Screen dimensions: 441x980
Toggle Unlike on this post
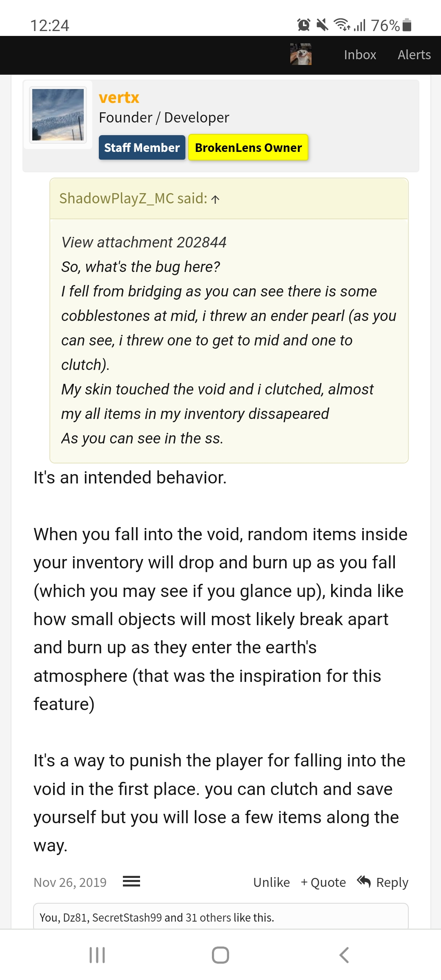[272, 882]
